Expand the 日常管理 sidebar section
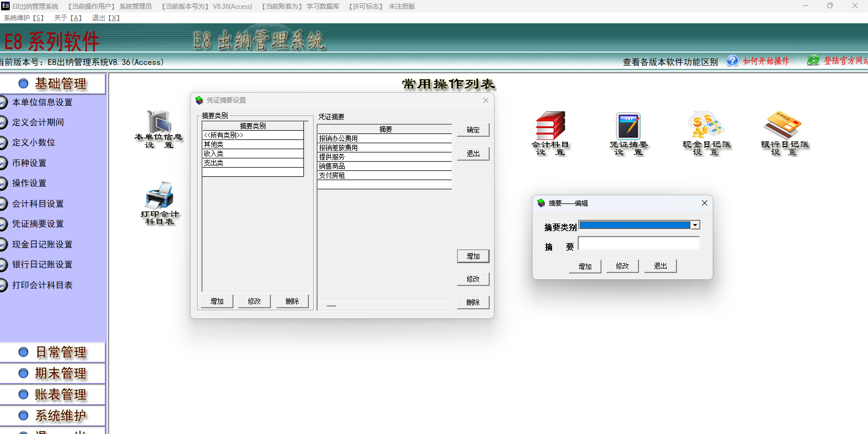868x434 pixels. (53, 352)
